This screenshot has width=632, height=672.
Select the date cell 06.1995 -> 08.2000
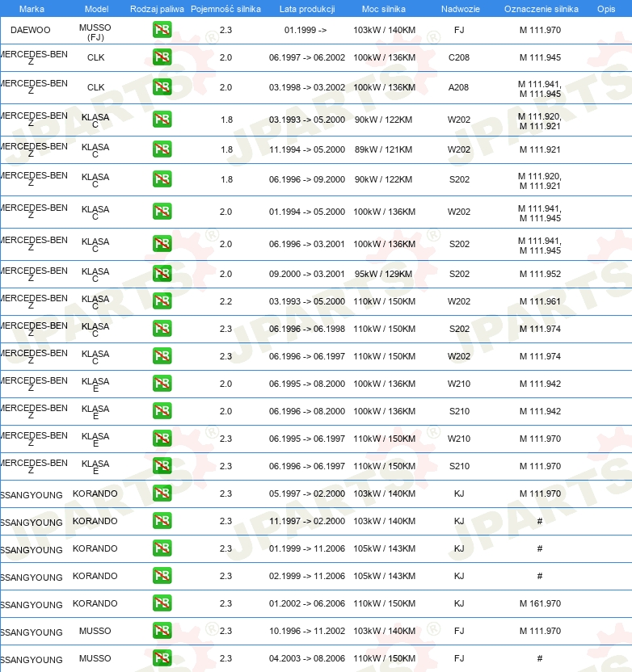tap(307, 384)
